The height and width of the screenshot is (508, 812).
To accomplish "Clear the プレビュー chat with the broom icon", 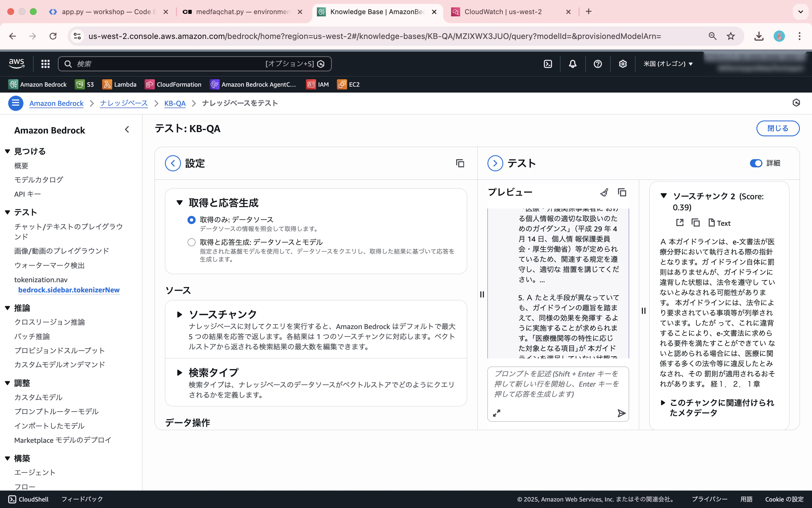I will click(604, 192).
